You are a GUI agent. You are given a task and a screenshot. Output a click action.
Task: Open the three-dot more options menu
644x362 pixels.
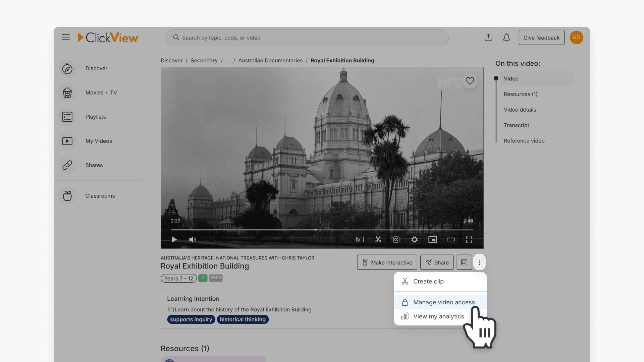(x=479, y=262)
